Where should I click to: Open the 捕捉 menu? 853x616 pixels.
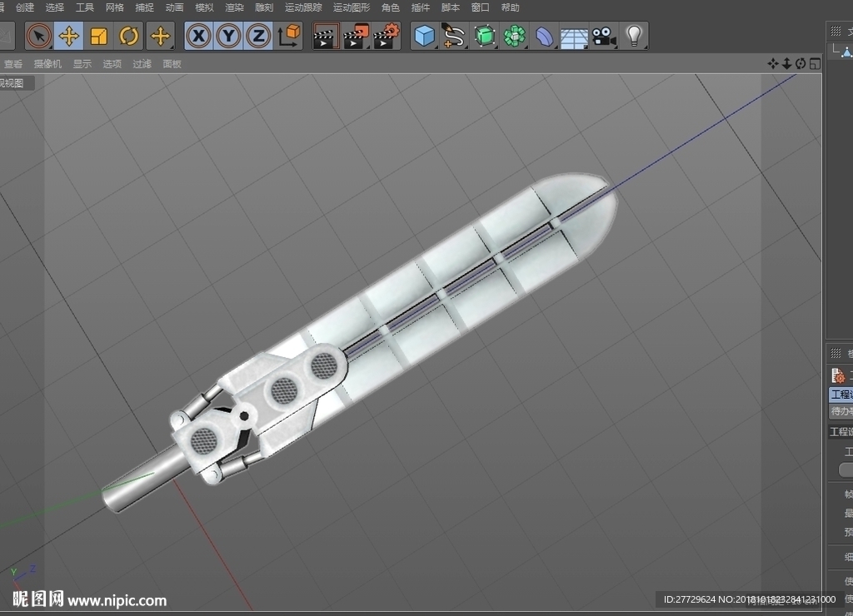pos(144,7)
